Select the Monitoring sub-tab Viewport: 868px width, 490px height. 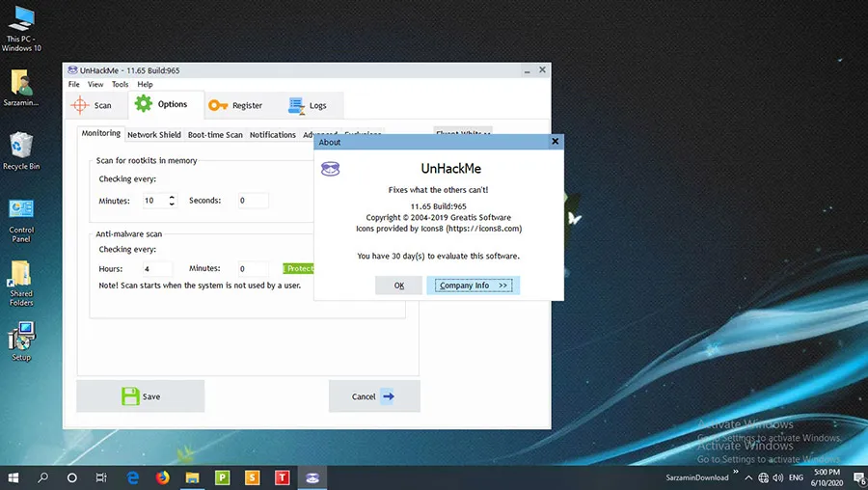coord(100,133)
